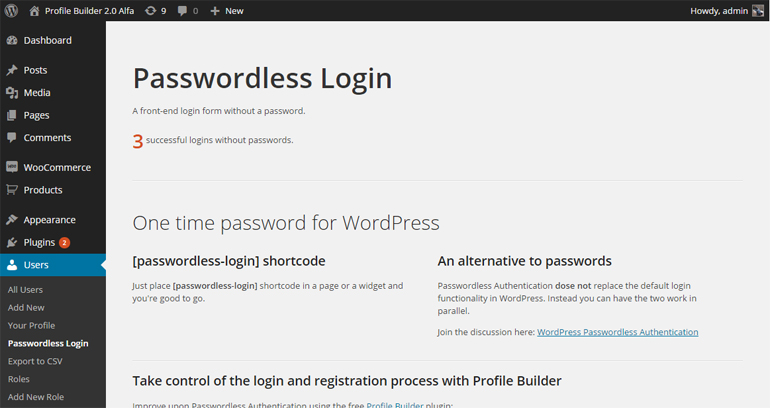Open the Profile Builder plugin link
The width and height of the screenshot is (770, 408).
tap(395, 405)
